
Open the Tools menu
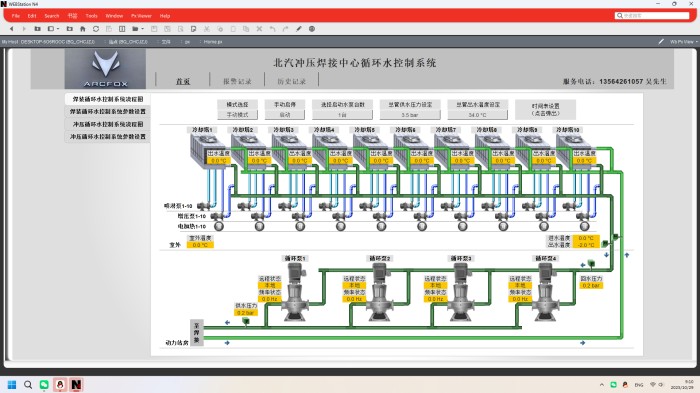click(92, 16)
